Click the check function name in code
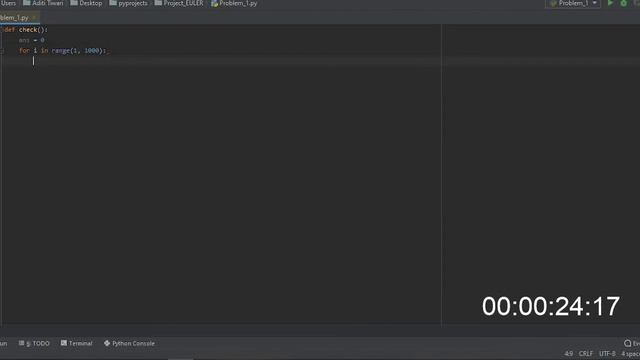640x360 pixels. (28, 30)
